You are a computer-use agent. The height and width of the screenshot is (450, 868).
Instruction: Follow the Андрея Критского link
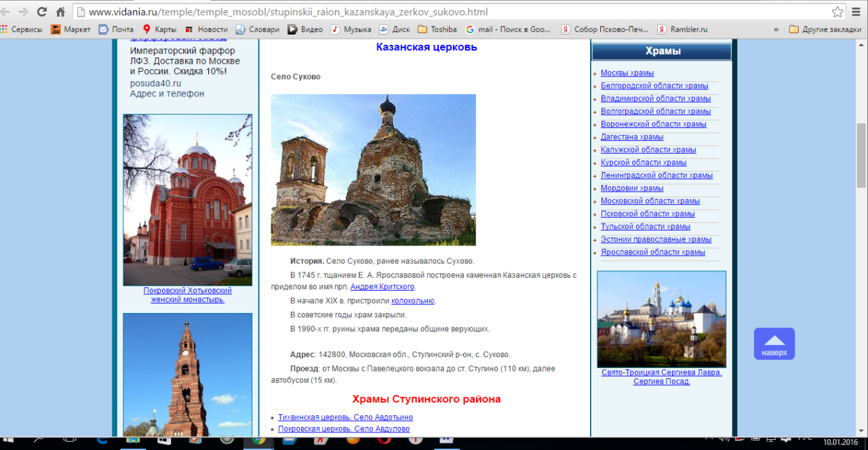click(382, 287)
